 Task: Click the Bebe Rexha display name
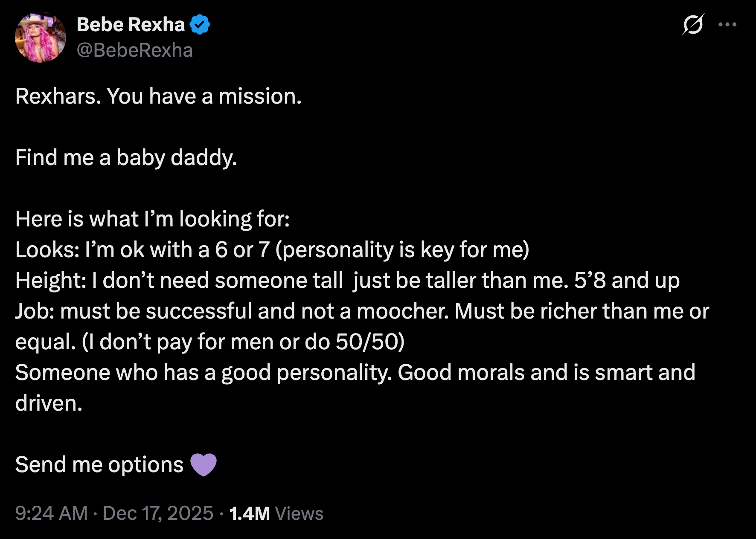(x=131, y=25)
